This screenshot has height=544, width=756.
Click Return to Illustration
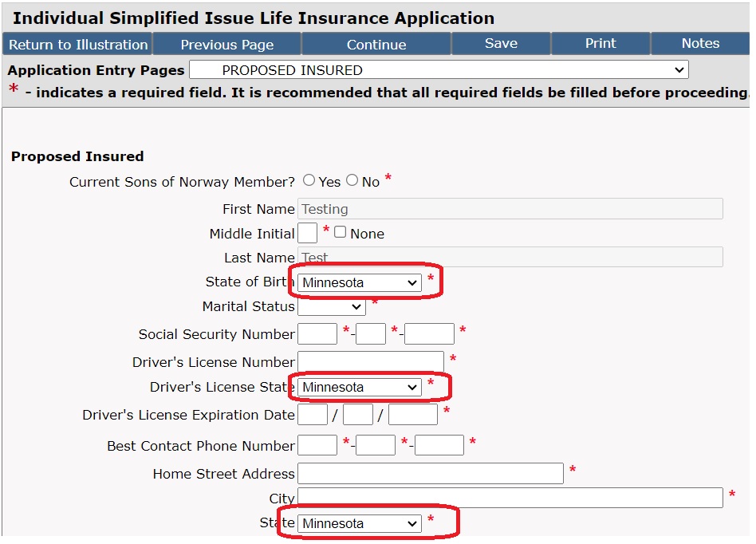tap(77, 45)
